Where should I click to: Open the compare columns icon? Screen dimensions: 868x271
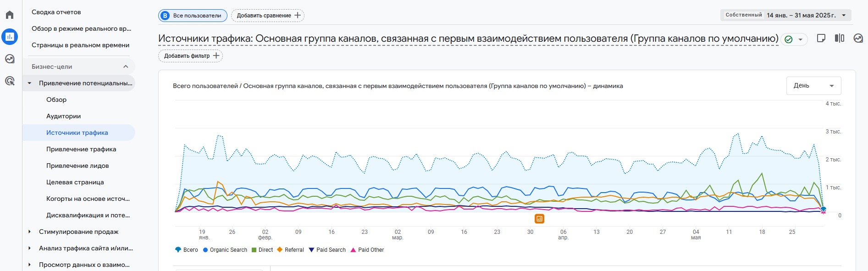[x=840, y=39]
